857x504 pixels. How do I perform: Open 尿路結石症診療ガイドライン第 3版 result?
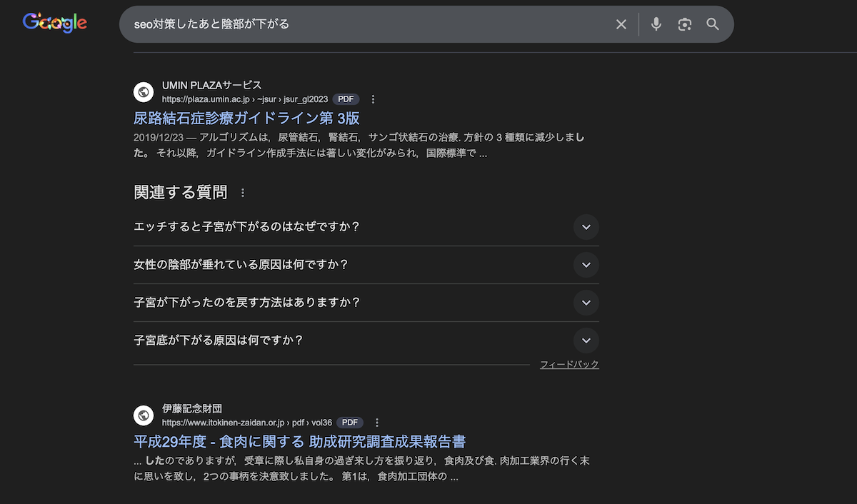(x=246, y=119)
